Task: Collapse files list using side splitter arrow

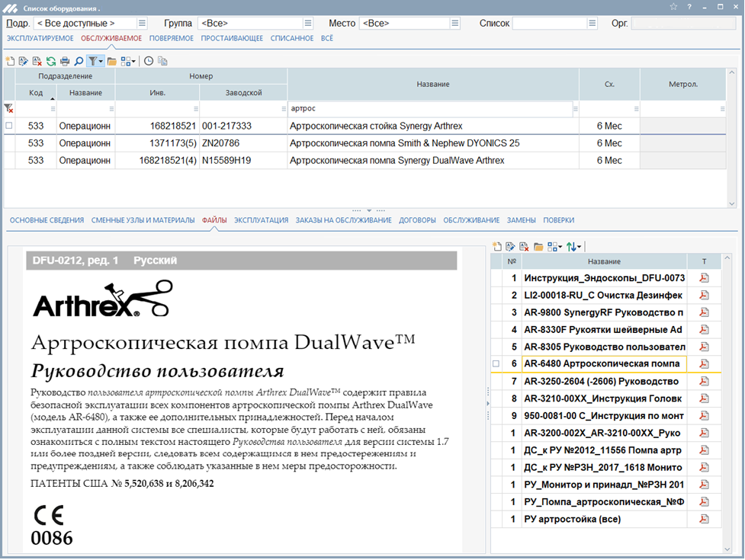Action: click(487, 403)
